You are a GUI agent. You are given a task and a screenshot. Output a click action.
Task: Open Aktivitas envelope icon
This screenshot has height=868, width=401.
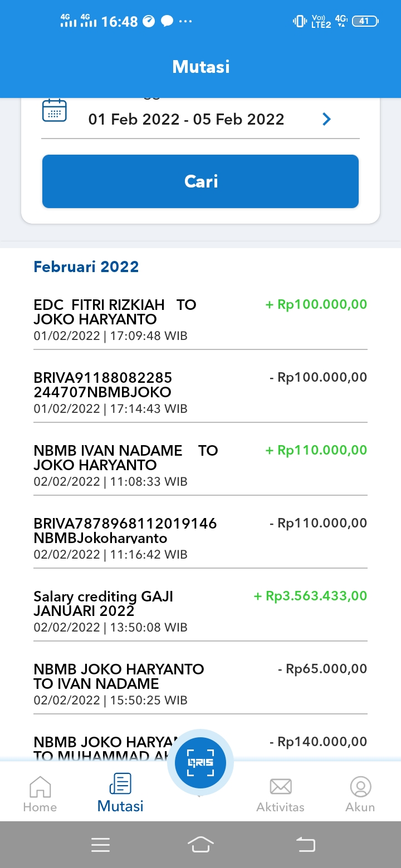(x=281, y=786)
